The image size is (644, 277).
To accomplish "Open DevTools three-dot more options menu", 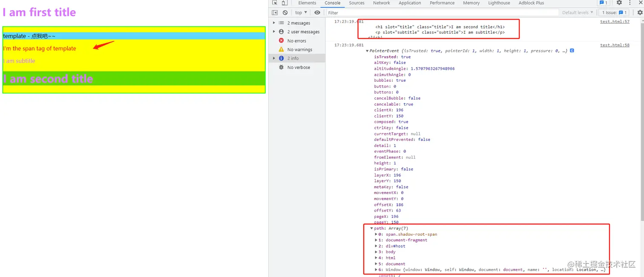I will tap(630, 3).
